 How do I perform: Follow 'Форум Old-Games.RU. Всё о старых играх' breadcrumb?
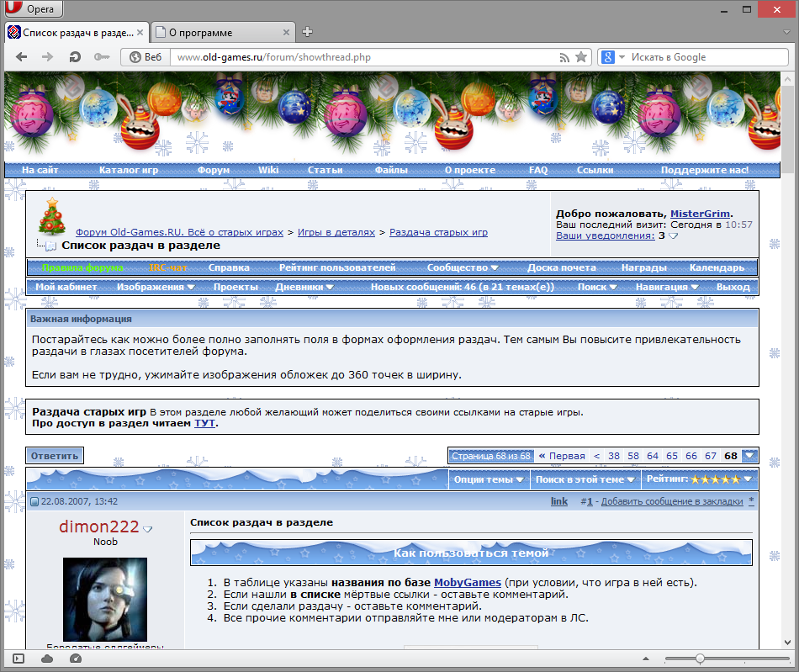click(179, 232)
